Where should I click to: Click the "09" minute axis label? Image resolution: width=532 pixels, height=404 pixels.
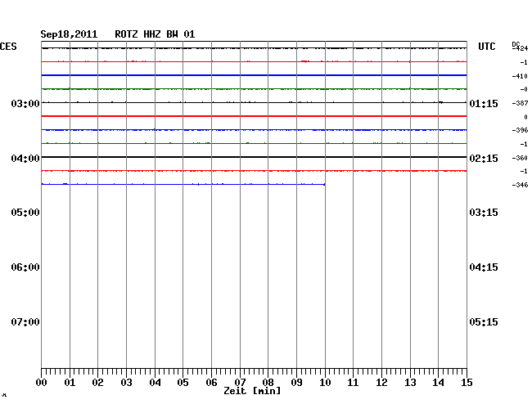296,383
